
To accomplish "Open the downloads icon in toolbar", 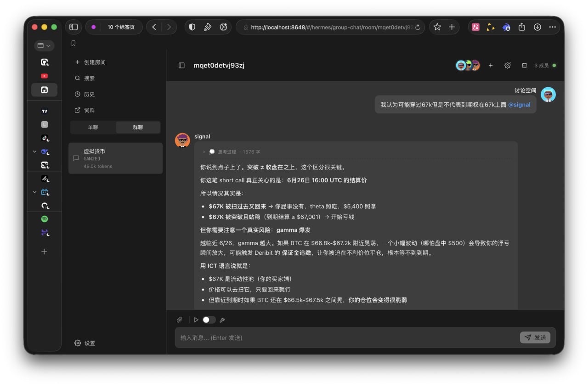I will coord(537,27).
